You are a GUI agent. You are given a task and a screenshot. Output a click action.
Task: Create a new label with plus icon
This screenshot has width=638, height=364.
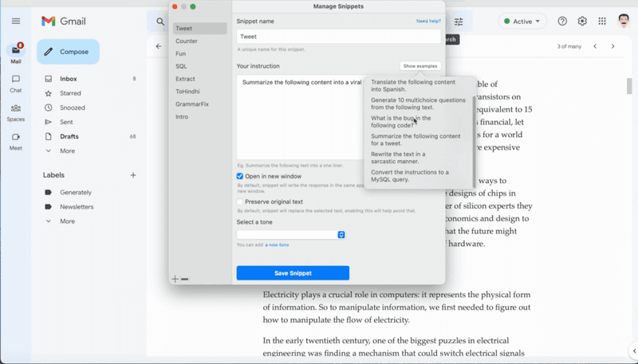pos(133,175)
